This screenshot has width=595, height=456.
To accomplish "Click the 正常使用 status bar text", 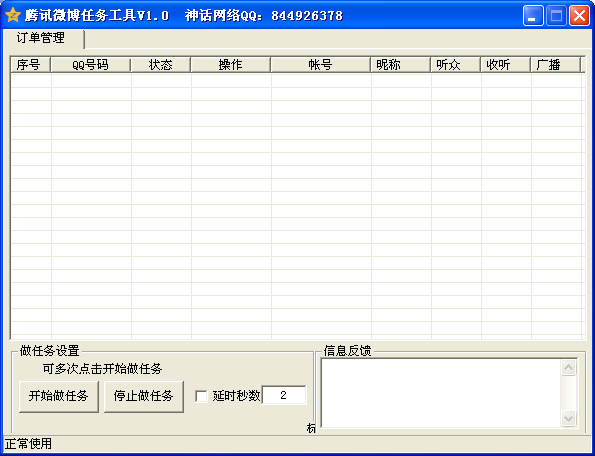I will click(28, 443).
